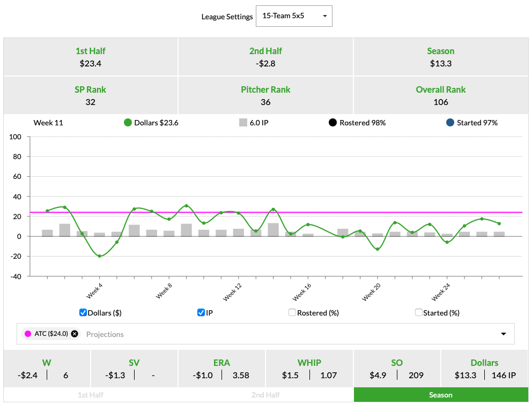This screenshot has height=405, width=532.
Task: Click the Overall Rank summary cell
Action: [441, 95]
